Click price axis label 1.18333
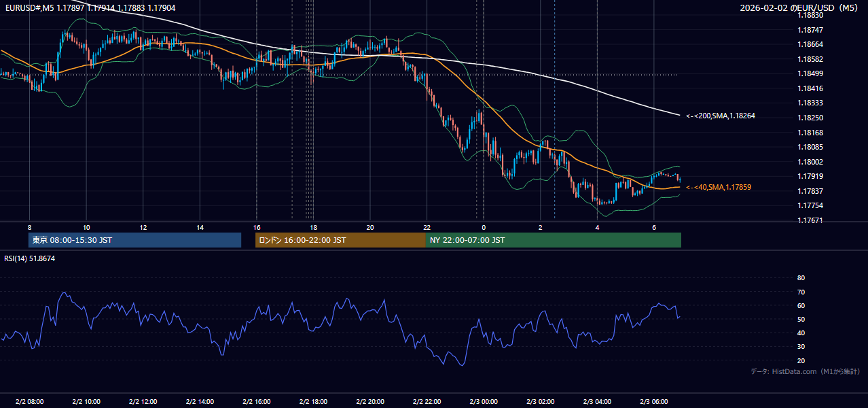 (x=810, y=103)
